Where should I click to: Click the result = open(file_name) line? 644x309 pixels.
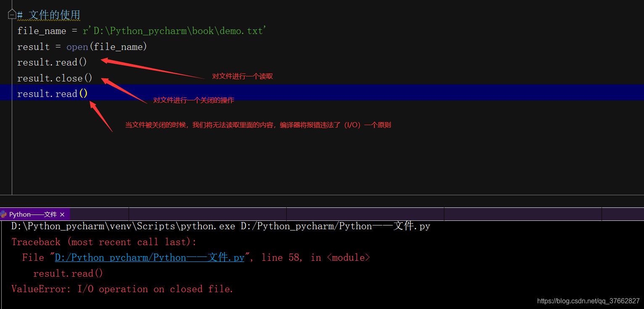point(82,47)
